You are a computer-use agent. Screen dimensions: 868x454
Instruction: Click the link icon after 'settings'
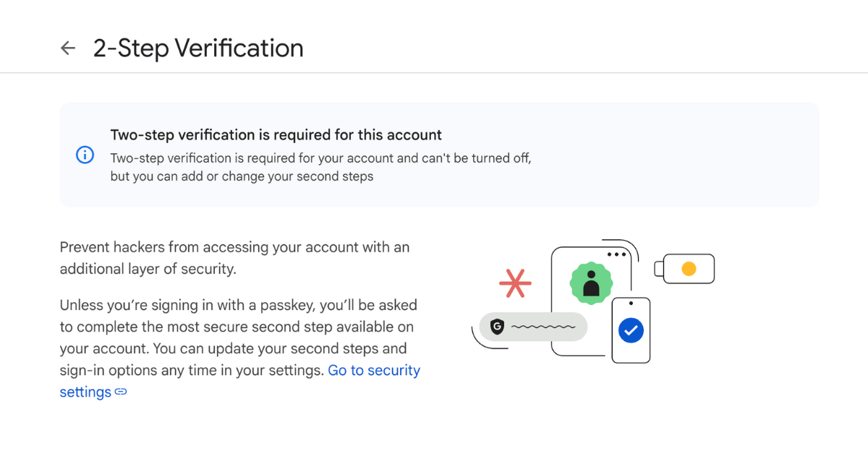pos(121,393)
